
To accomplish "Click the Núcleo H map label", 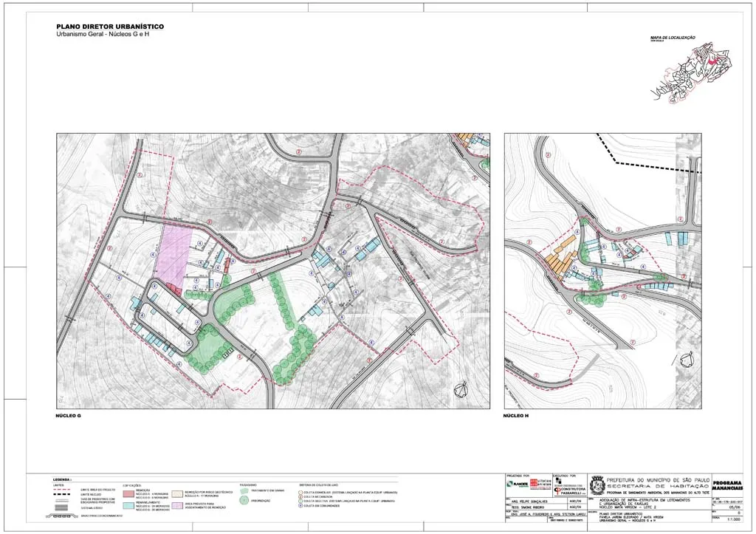I will [x=516, y=417].
